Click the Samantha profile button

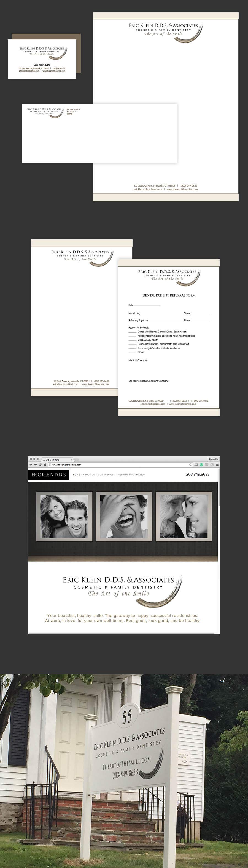tap(213, 459)
